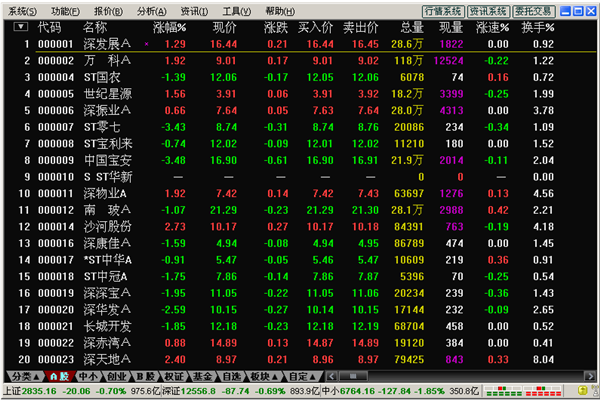Open the 委托交易 trading button
The height and width of the screenshot is (403, 600).
533,11
